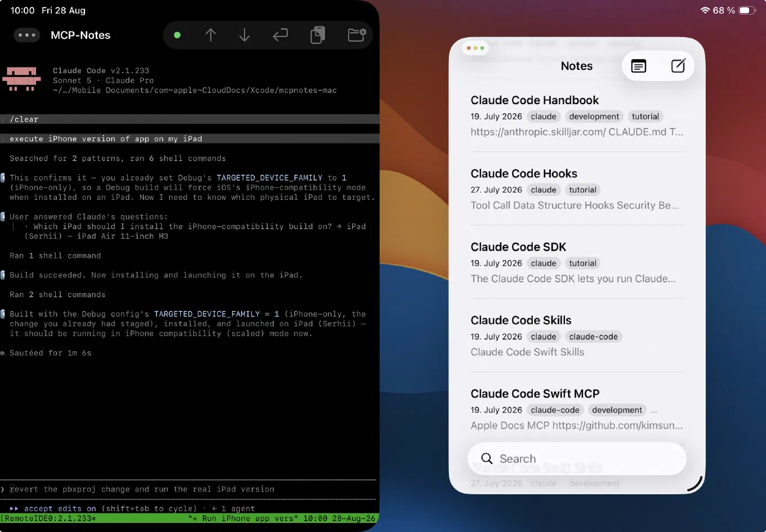The image size is (766, 532).
Task: Tap the resize corner handle of Notes window
Action: point(696,484)
